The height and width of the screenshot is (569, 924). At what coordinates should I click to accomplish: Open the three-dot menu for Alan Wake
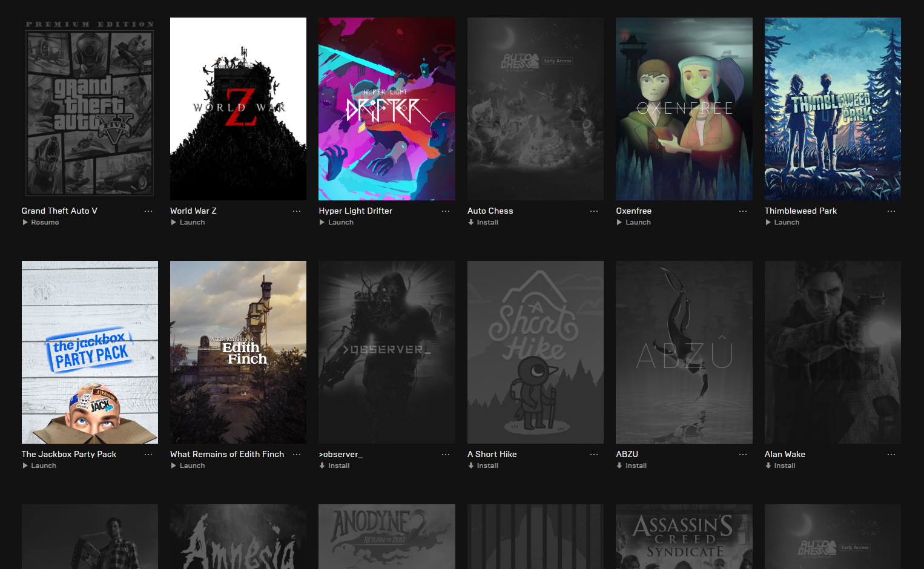coord(891,455)
